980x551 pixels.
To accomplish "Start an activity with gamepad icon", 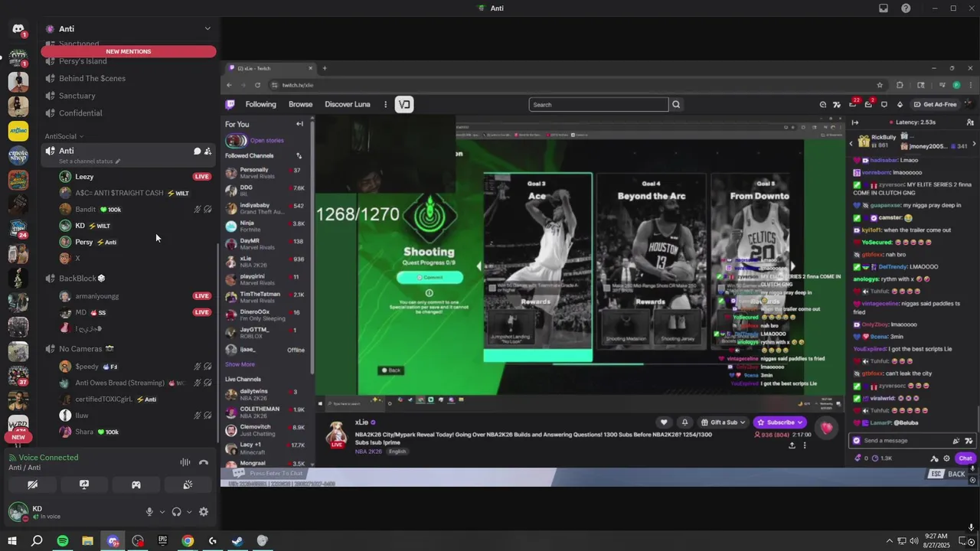I will 136,484.
